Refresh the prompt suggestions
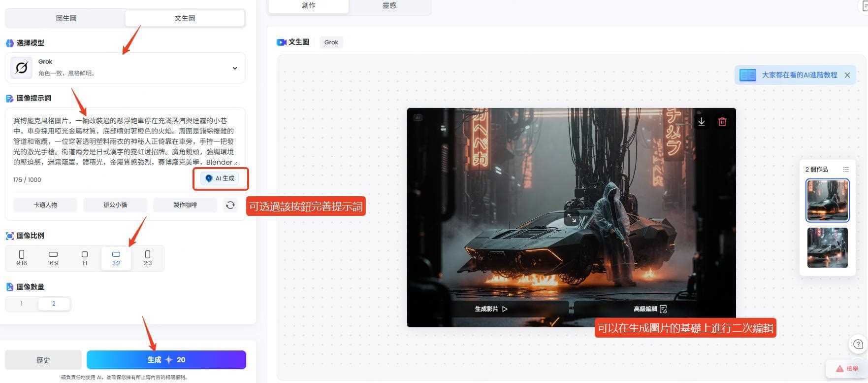This screenshot has height=383, width=868. coord(230,205)
